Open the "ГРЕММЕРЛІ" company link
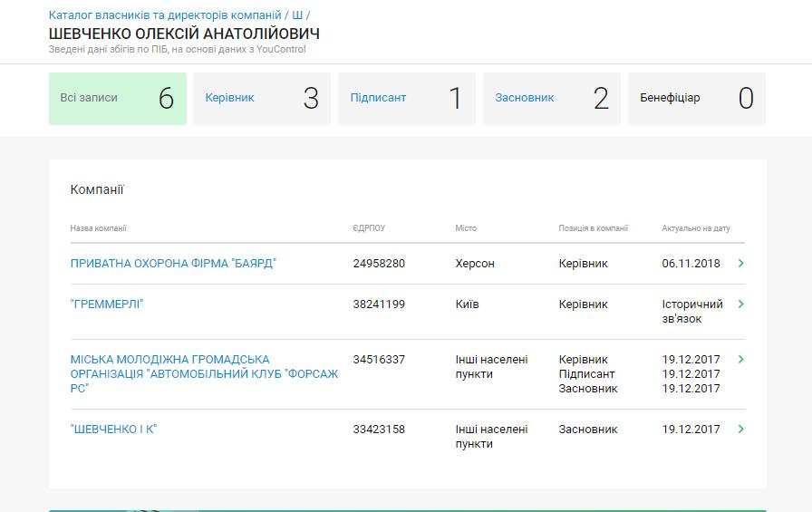The width and height of the screenshot is (812, 512). [x=107, y=304]
